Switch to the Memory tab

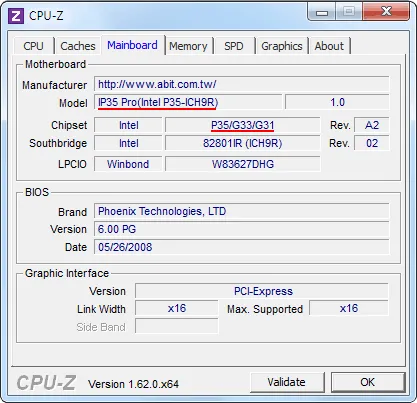point(188,46)
